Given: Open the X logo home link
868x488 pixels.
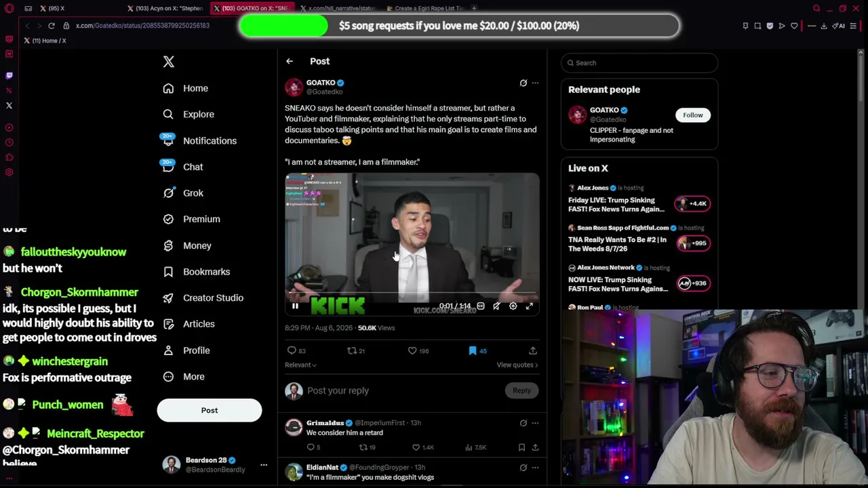Looking at the screenshot, I should [169, 62].
